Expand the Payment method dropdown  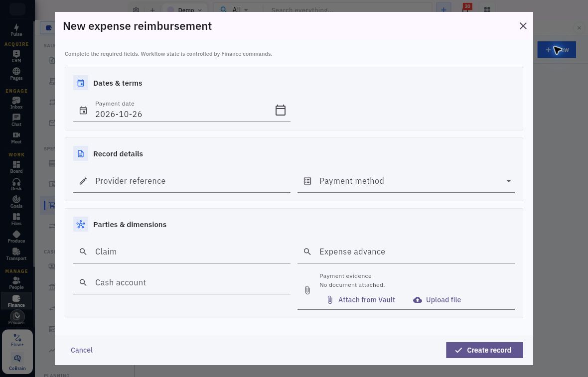[508, 181]
